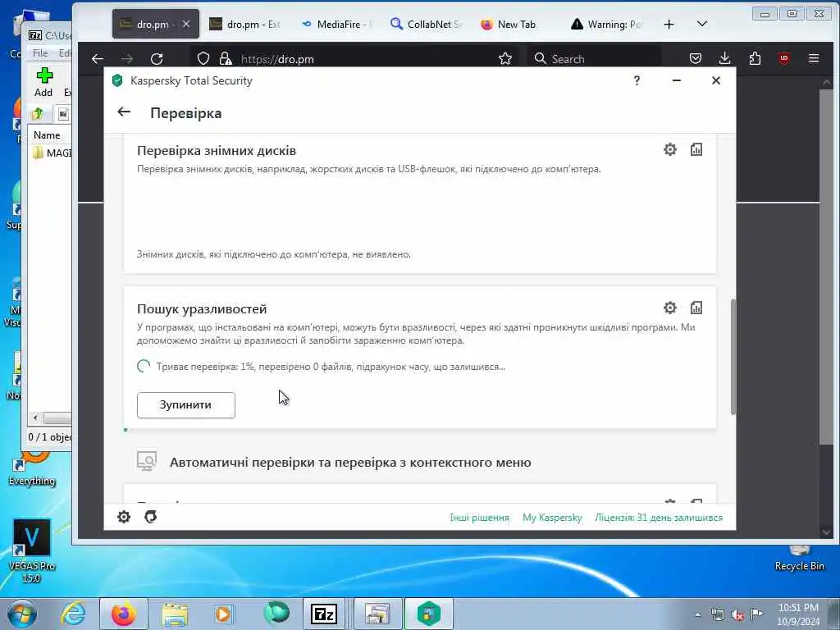The width and height of the screenshot is (840, 630).
Task: Open settings gear for vulnerability scan
Action: point(669,308)
